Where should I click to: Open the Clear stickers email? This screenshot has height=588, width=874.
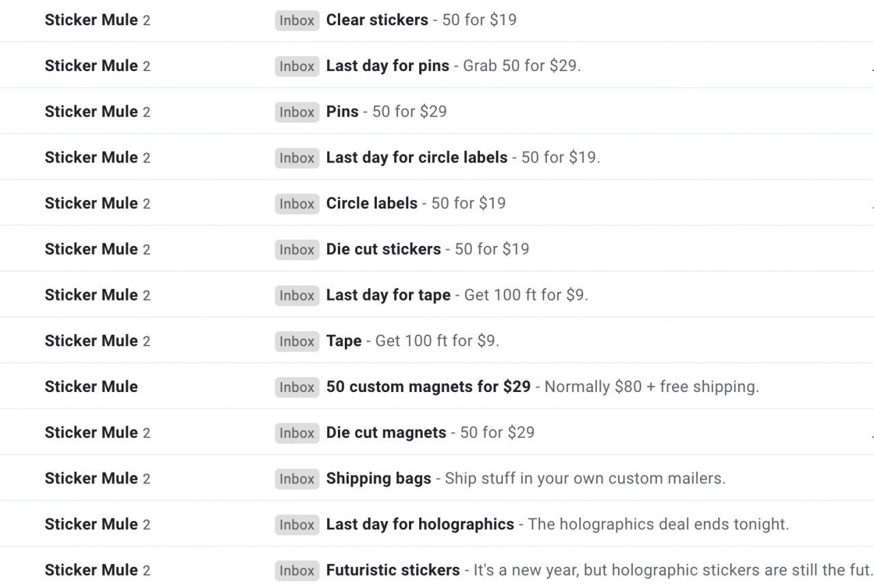[437, 20]
